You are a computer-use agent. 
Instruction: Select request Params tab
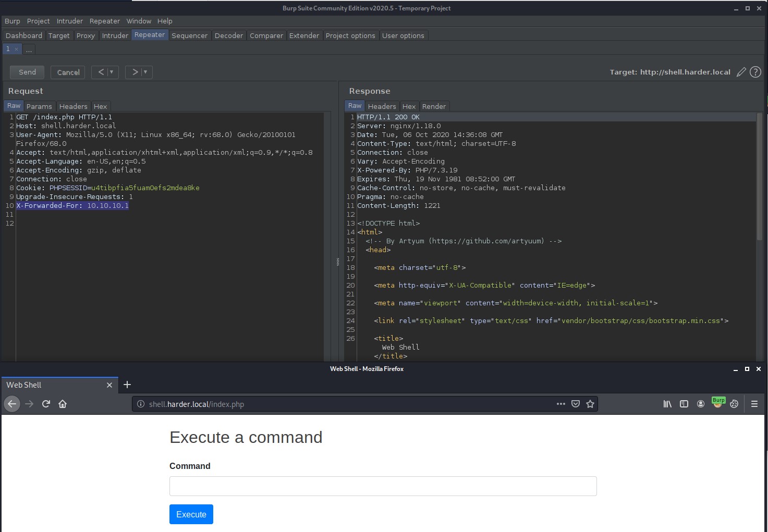click(x=39, y=106)
